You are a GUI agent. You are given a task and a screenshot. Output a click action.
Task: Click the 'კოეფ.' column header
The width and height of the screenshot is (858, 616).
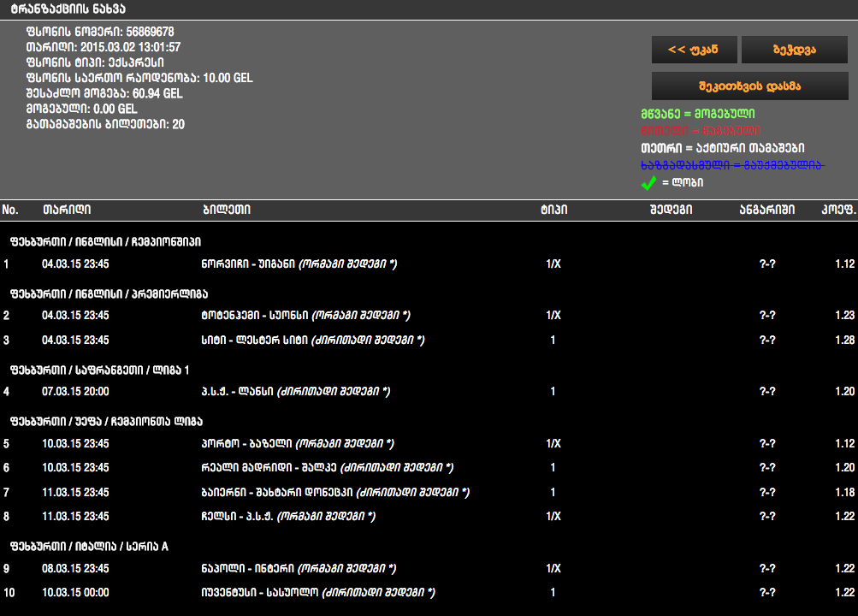838,210
